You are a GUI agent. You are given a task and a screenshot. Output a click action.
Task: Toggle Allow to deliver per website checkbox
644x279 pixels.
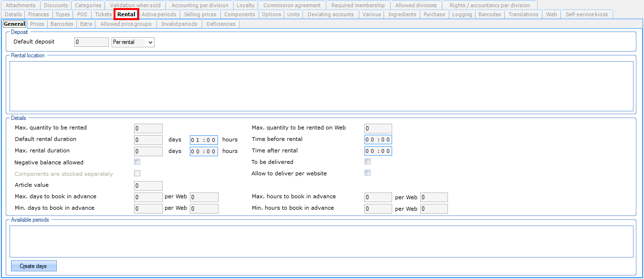[x=368, y=173]
